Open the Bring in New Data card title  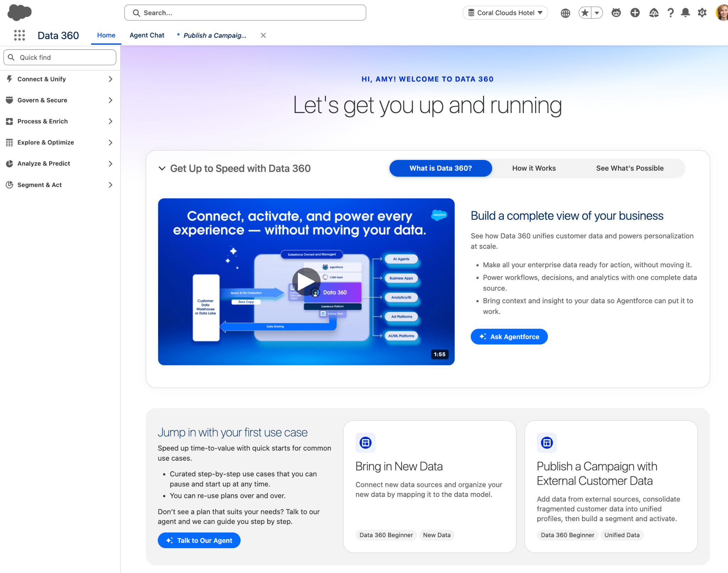click(x=399, y=466)
